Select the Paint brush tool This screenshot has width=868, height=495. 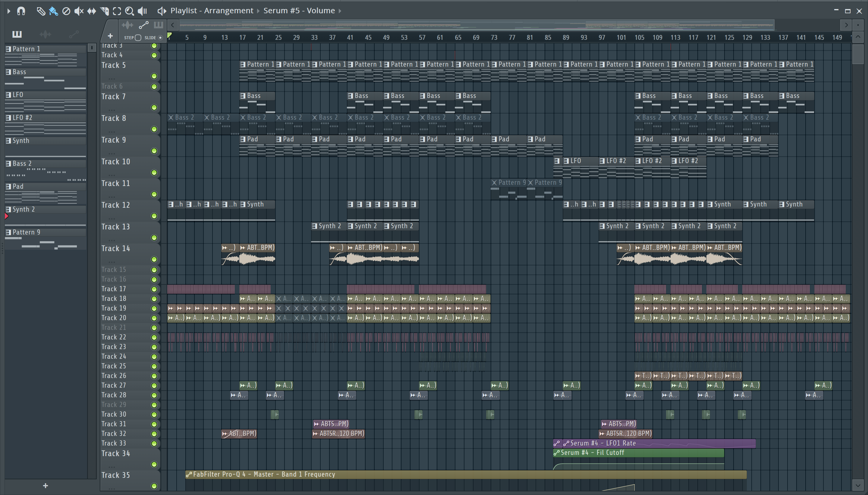[53, 11]
